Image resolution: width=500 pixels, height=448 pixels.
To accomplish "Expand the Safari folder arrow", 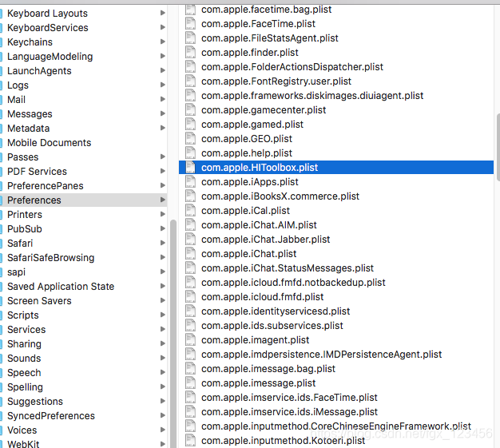I will (163, 243).
